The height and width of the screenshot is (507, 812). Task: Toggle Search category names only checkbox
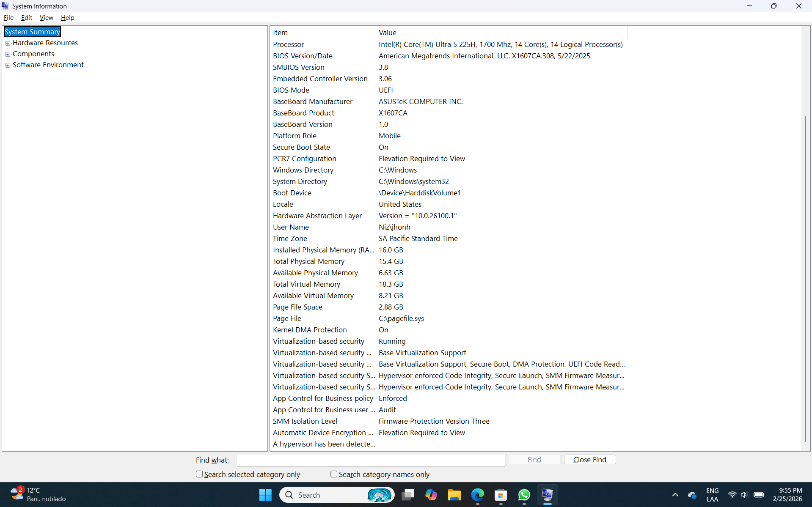[x=334, y=474]
